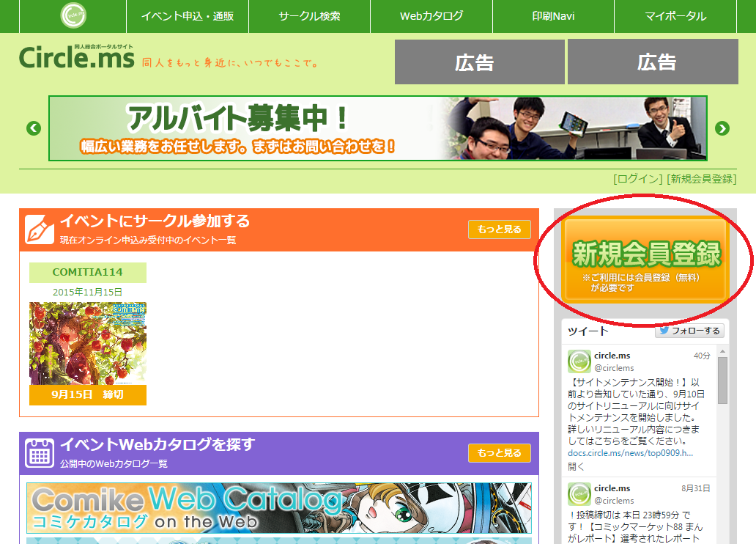This screenshot has height=544, width=756.
Task: Click もっと見る in the purple catalog section
Action: [x=499, y=453]
